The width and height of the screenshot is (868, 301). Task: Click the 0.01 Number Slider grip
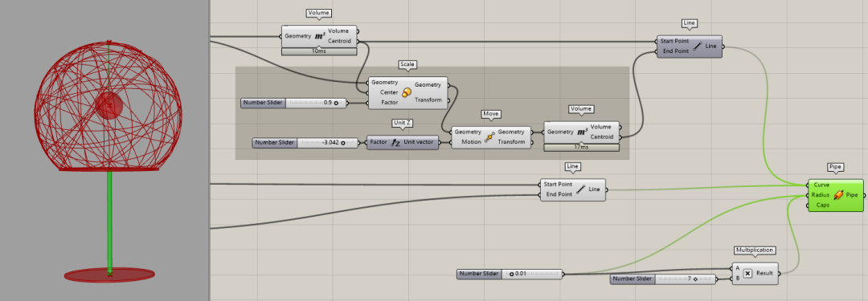point(511,274)
